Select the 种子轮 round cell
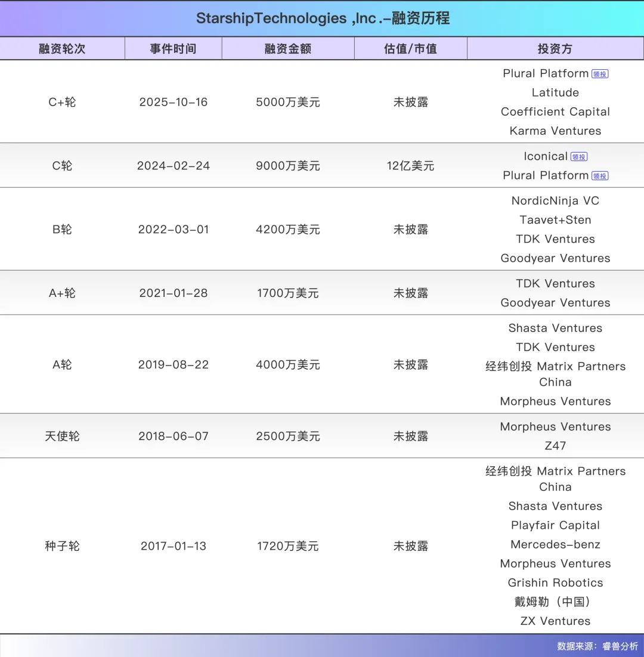This screenshot has height=657, width=644. pos(62,546)
